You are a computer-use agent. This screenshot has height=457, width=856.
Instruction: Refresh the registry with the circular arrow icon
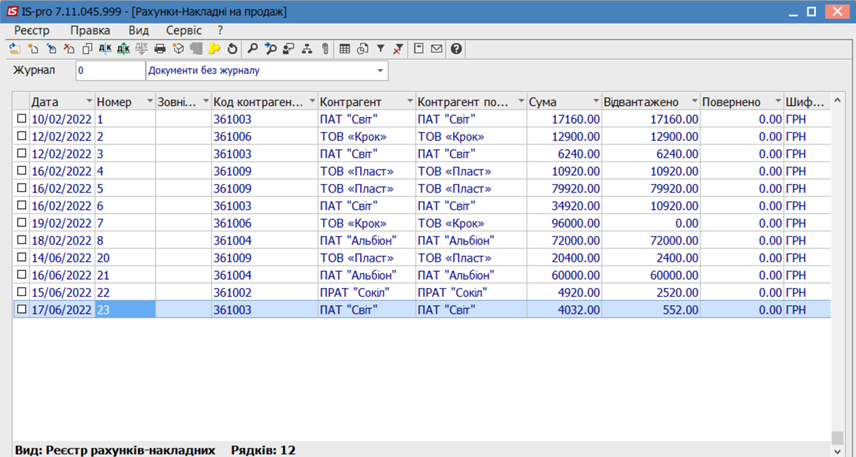pos(233,49)
